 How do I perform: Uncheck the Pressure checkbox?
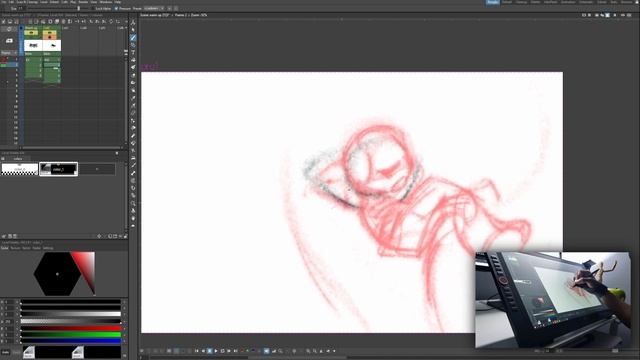[x=116, y=8]
